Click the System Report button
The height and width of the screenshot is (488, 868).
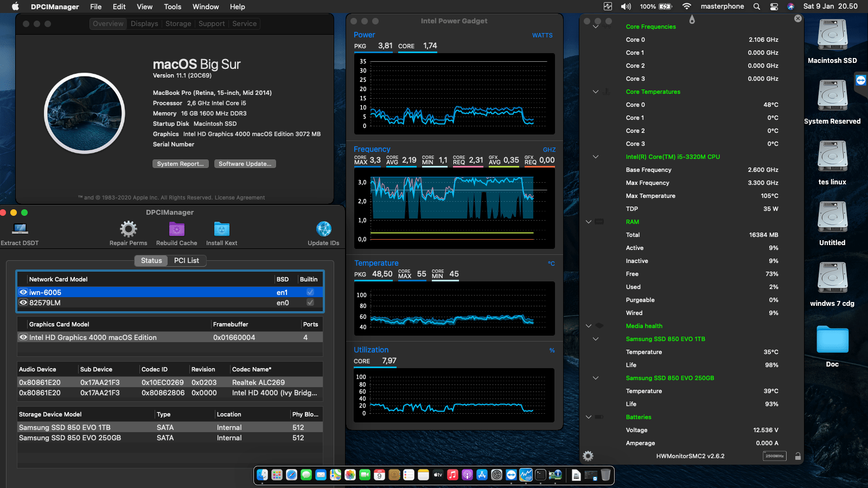click(x=181, y=163)
